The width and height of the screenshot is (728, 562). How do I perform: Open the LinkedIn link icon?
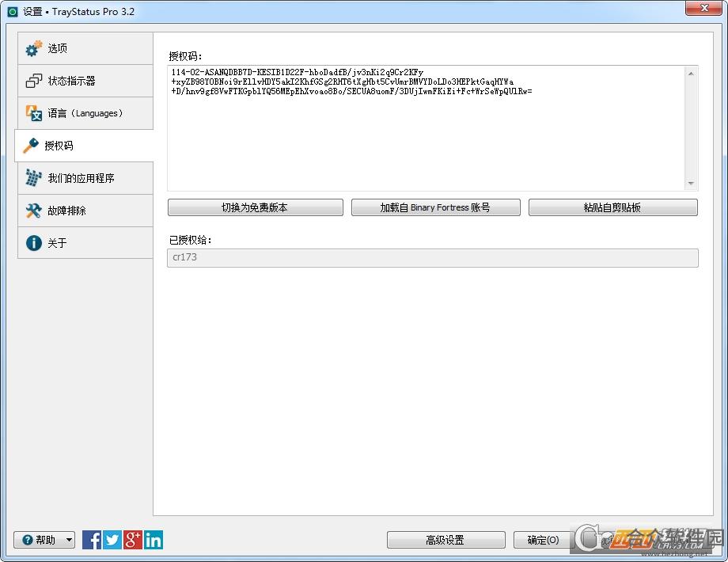pyautogui.click(x=154, y=540)
